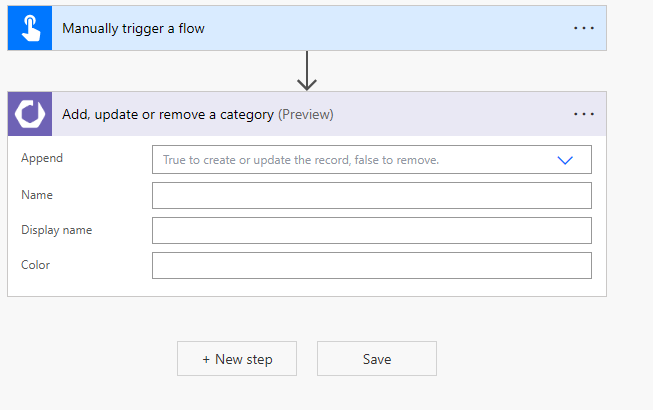Click the plus sign on New step

click(206, 359)
